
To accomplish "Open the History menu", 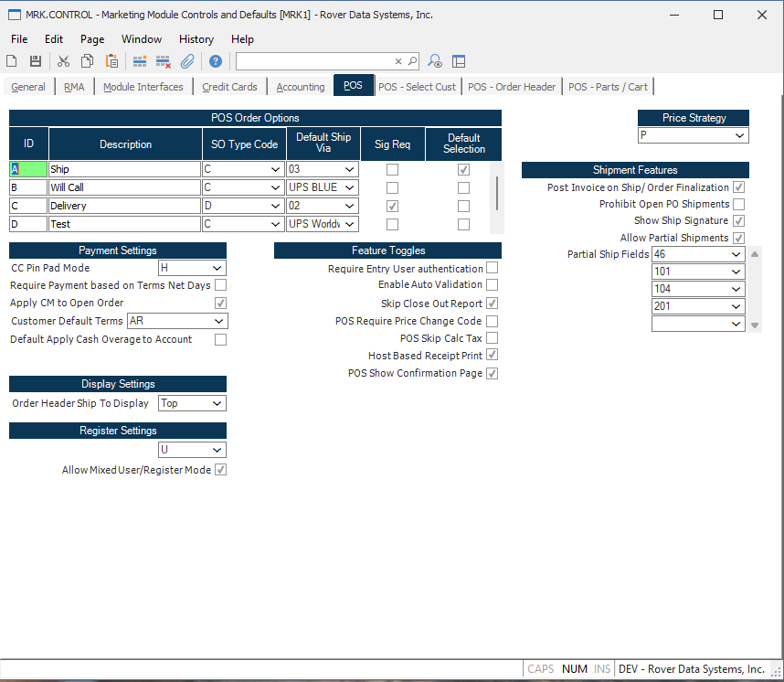I will point(196,39).
